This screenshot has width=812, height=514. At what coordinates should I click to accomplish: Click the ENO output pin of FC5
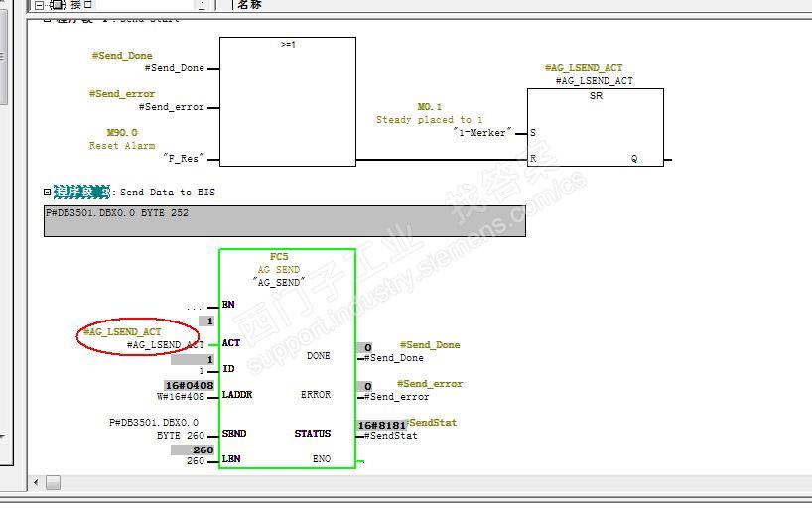321,459
